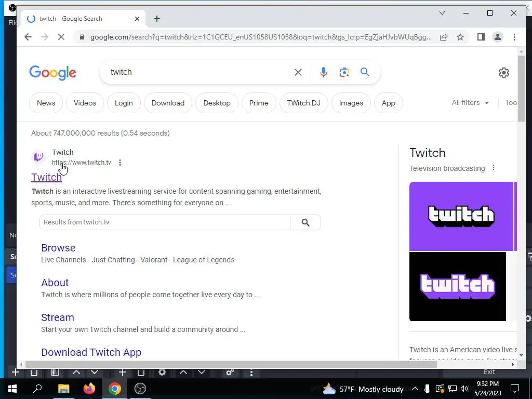Image resolution: width=532 pixels, height=399 pixels.
Task: Click the 'Television broadcasting' subtitle
Action: point(447,168)
